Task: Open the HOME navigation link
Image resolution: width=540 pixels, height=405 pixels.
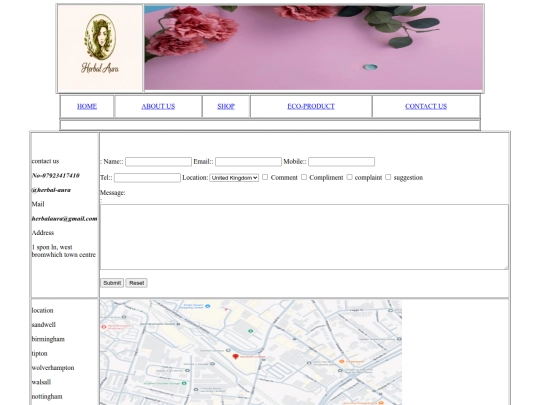Action: (87, 106)
